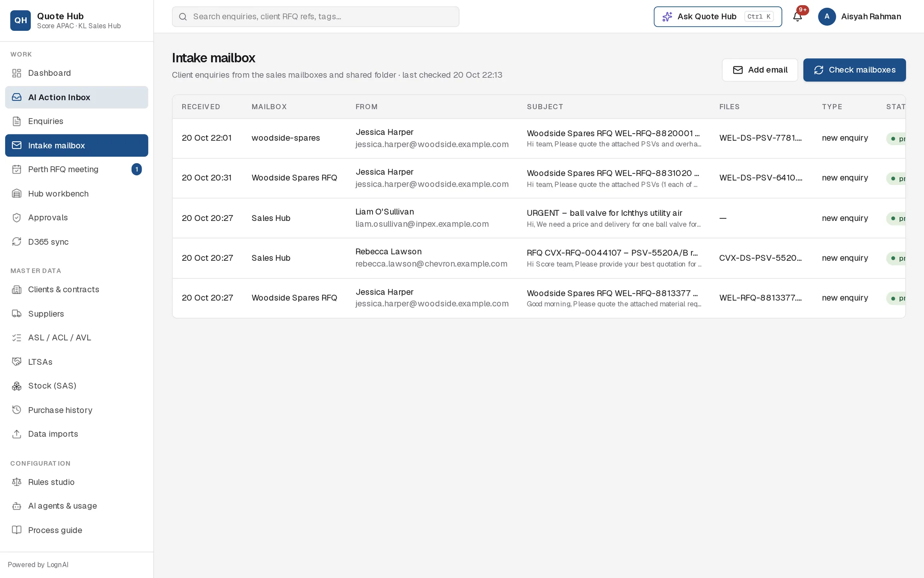Click the QH Quote Hub logo
The width and height of the screenshot is (924, 578).
pos(21,20)
